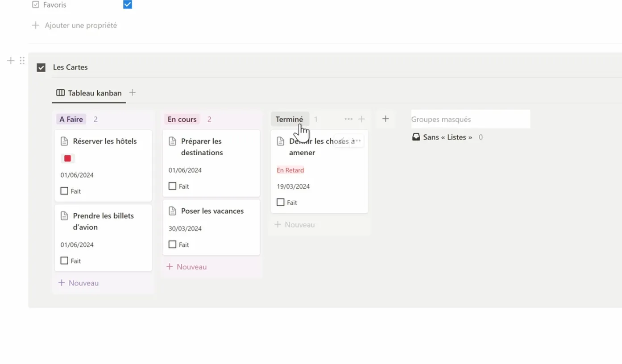
Task: Check Fait on Réserver les hôtels card
Action: click(64, 191)
